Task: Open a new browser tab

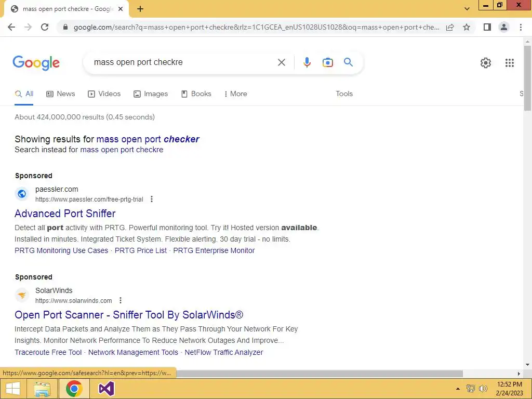Action: click(140, 9)
